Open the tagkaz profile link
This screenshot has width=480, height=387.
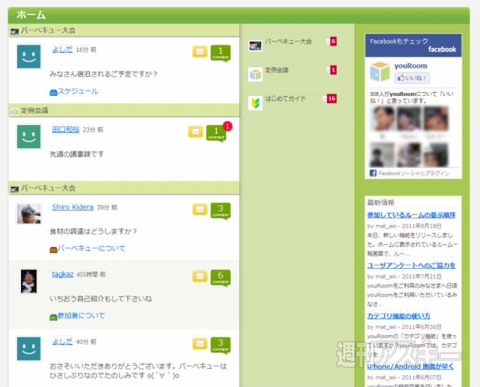click(x=63, y=274)
